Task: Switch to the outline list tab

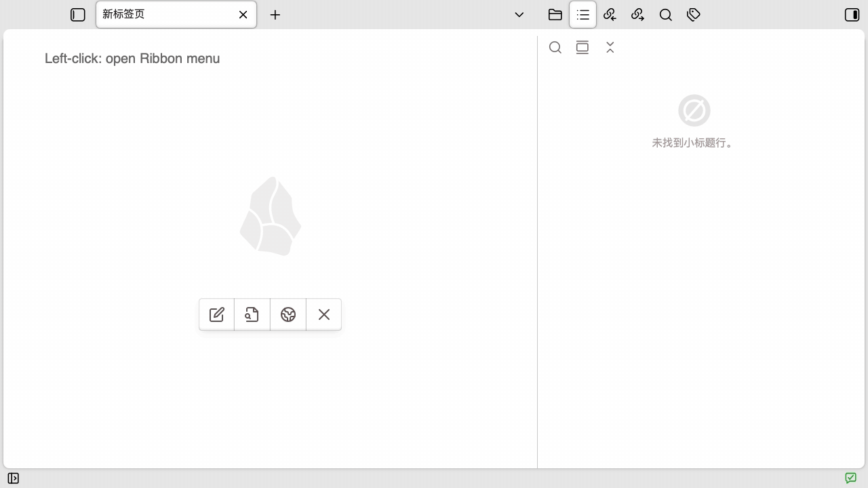Action: click(583, 14)
